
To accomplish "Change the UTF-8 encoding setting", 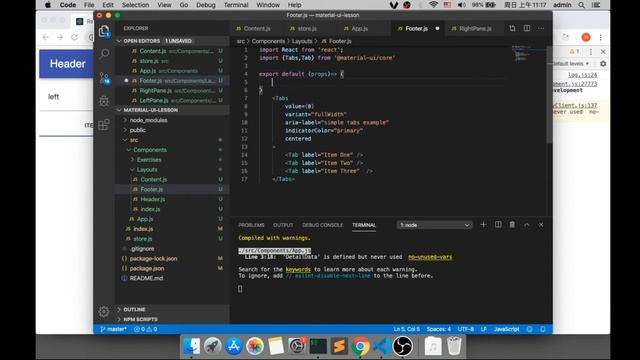I will coord(466,329).
